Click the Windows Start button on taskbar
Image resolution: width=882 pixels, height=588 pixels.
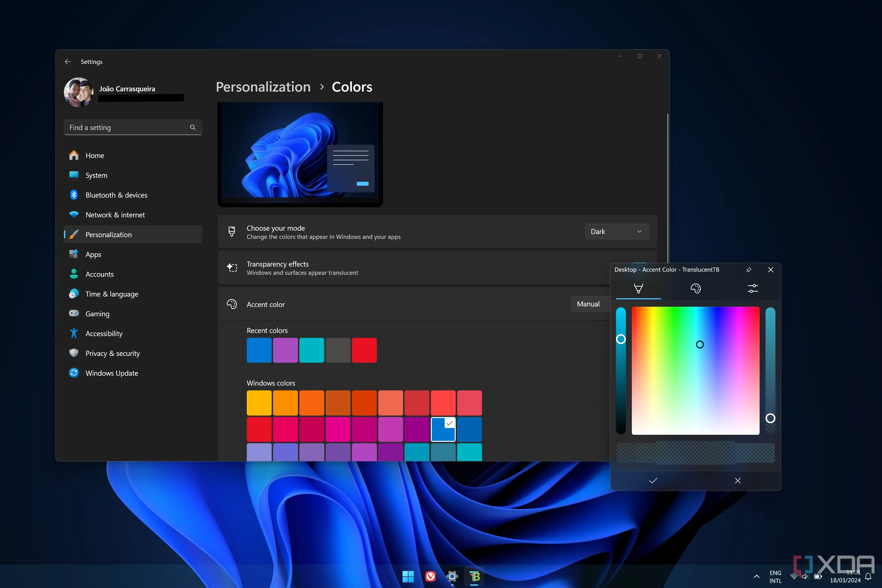click(408, 576)
